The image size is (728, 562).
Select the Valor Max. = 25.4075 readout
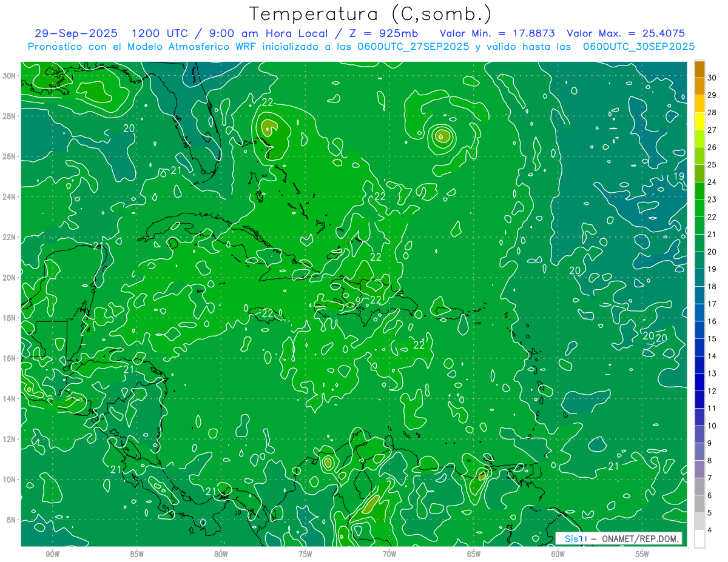click(625, 33)
